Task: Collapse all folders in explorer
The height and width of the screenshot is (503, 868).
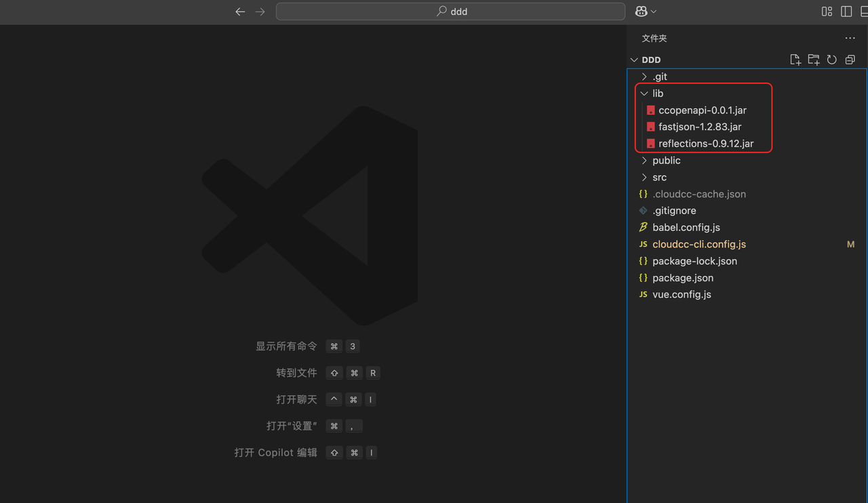Action: (x=850, y=60)
